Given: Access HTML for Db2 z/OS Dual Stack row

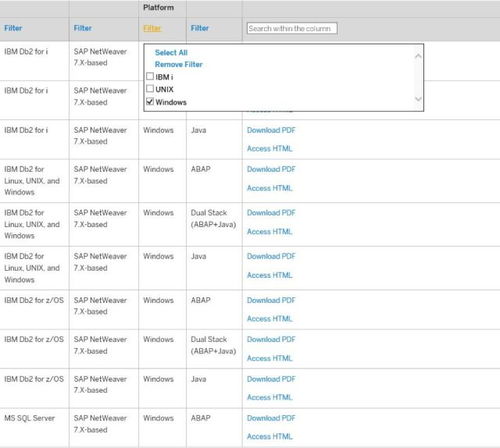Looking at the screenshot, I should click(x=269, y=358).
